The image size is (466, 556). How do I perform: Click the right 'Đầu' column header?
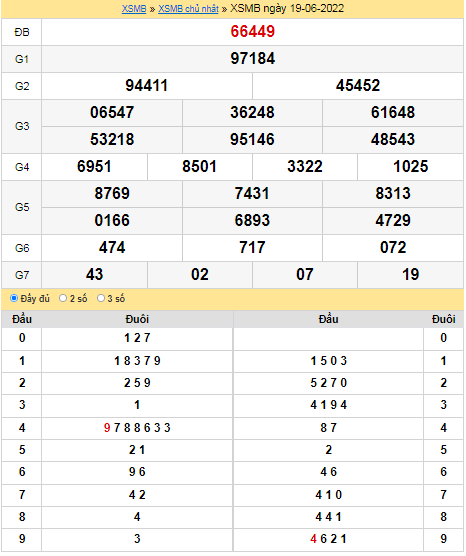point(328,319)
